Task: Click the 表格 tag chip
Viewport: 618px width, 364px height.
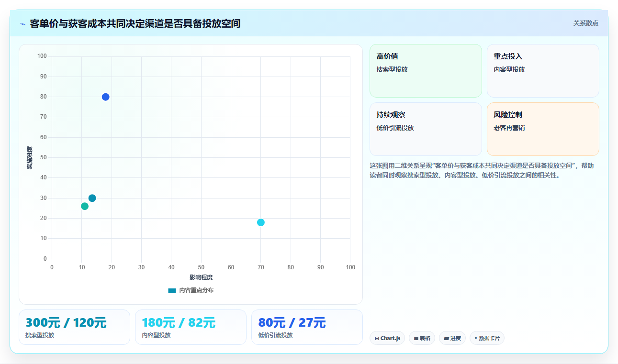Action: [x=422, y=338]
